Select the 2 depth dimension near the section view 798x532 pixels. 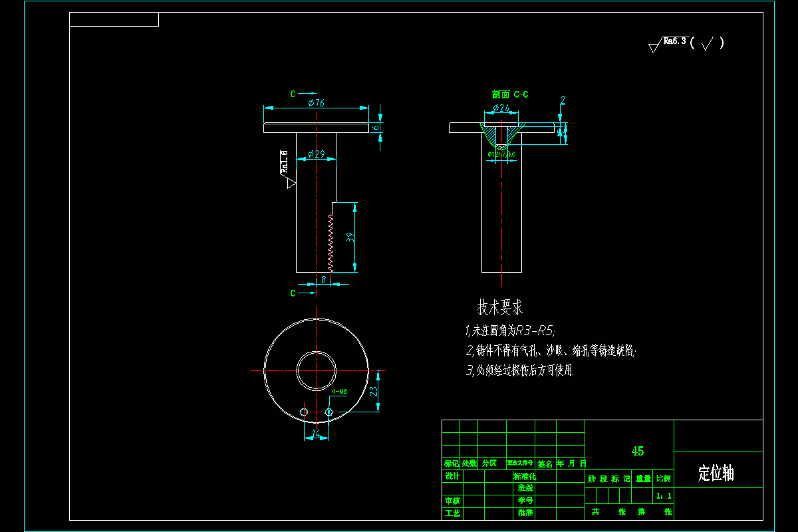click(x=563, y=101)
